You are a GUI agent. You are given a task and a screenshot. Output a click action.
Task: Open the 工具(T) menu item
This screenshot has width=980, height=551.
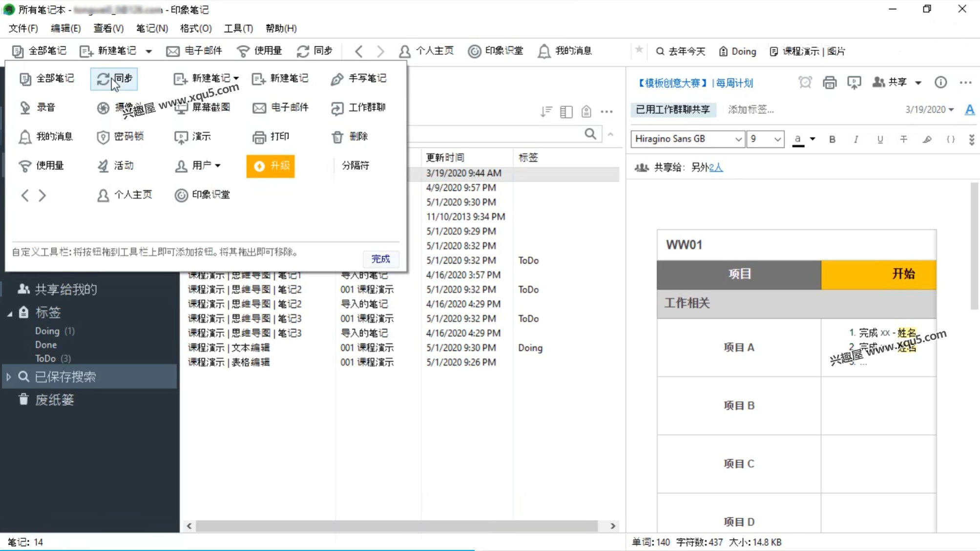pos(239,28)
